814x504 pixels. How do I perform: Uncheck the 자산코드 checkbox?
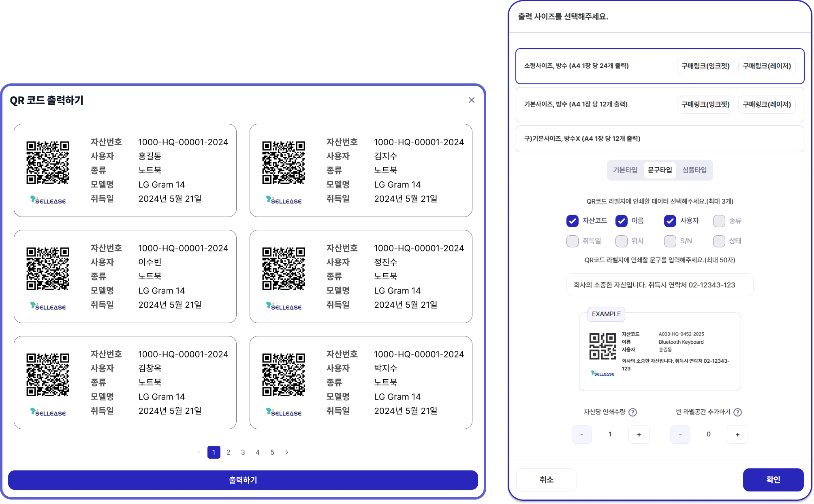pyautogui.click(x=572, y=221)
